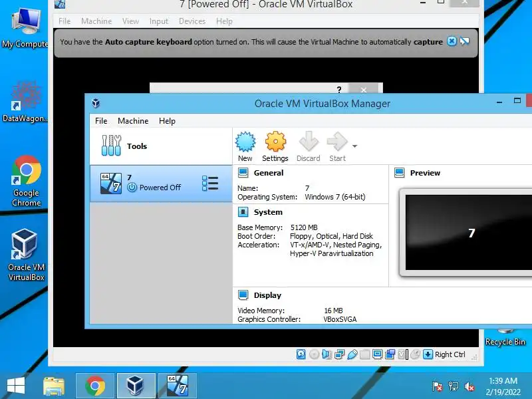Open View menu in the VM window

[130, 21]
